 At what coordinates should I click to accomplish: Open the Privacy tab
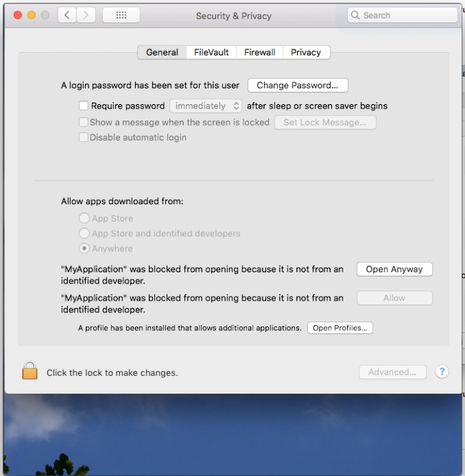coord(306,52)
